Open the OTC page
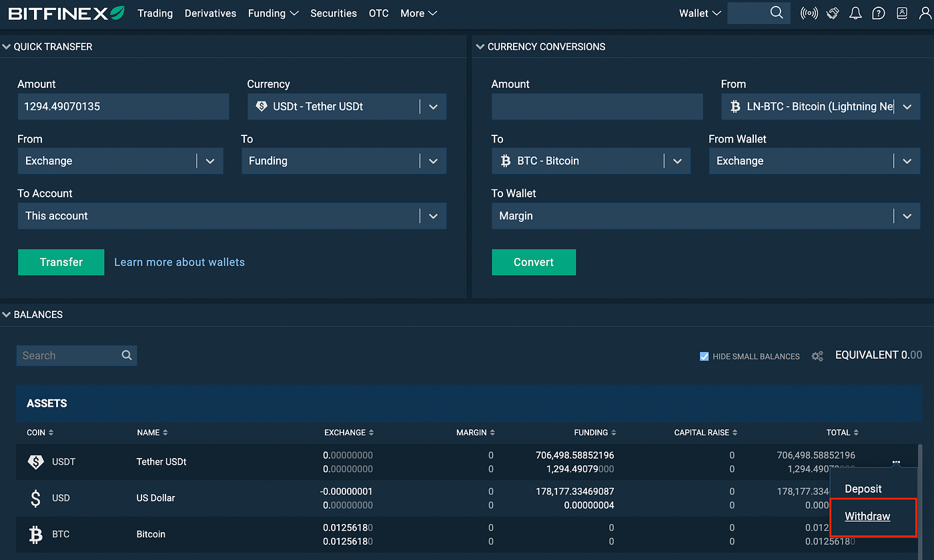The image size is (934, 560). tap(378, 13)
